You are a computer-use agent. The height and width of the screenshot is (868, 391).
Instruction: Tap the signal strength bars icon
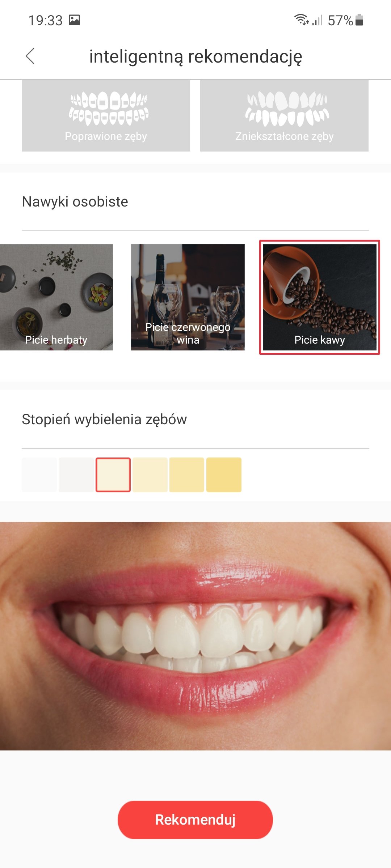click(x=317, y=20)
